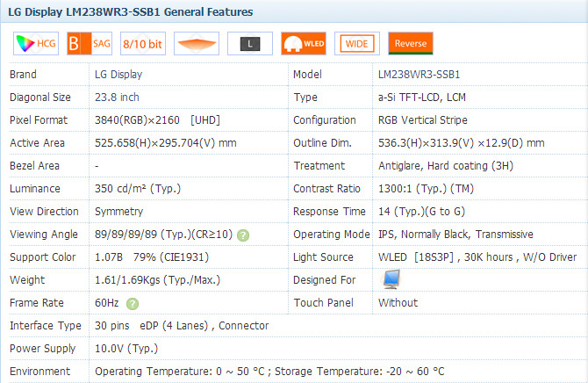The width and height of the screenshot is (588, 383).
Task: Open the Frame Rate help question mark
Action: (133, 304)
